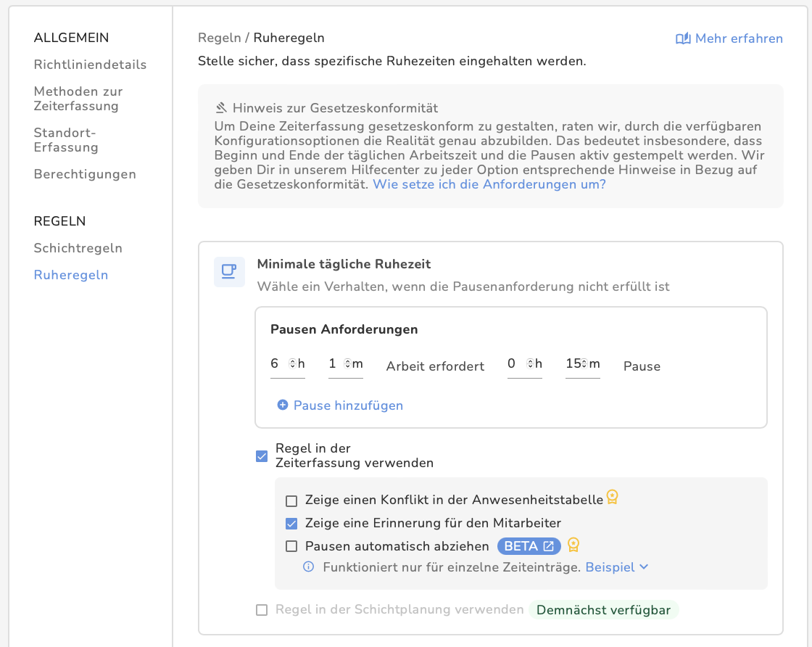Click the pause minutes stepper arrows showing 15
Viewport: 812px width, 647px height.
[584, 363]
